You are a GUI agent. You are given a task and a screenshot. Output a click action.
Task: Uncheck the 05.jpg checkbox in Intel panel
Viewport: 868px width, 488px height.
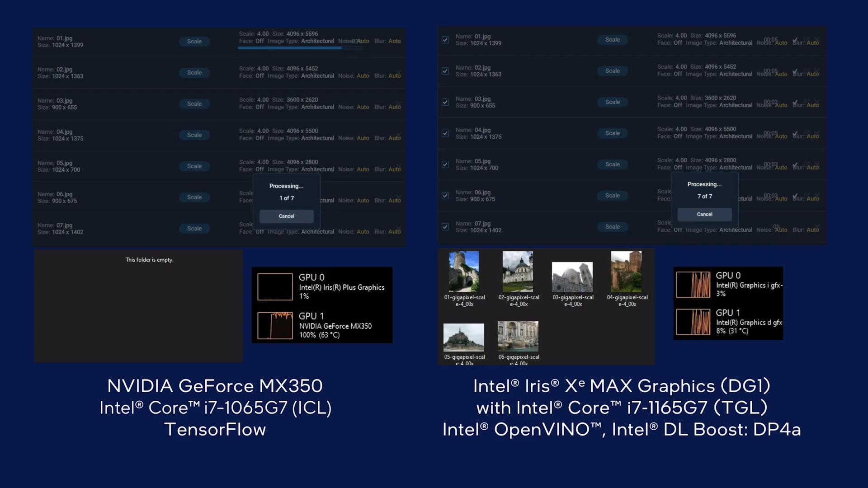tap(445, 164)
